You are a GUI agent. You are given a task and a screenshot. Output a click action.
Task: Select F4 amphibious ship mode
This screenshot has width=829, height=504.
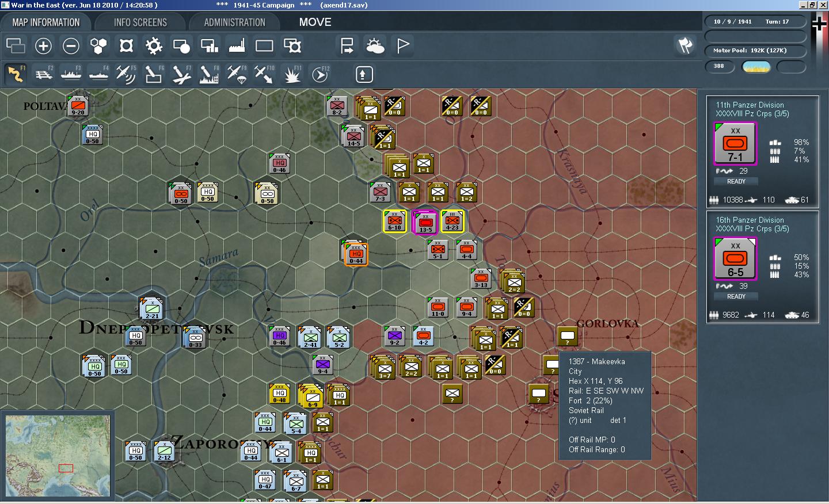98,74
